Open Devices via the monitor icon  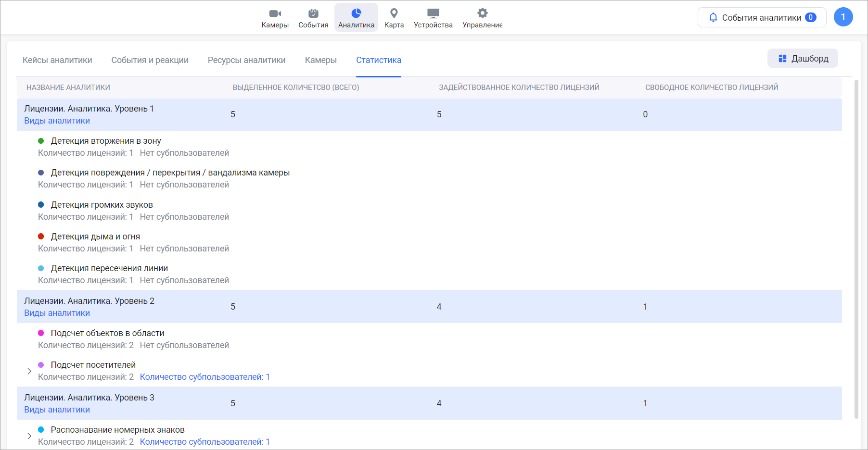(433, 13)
